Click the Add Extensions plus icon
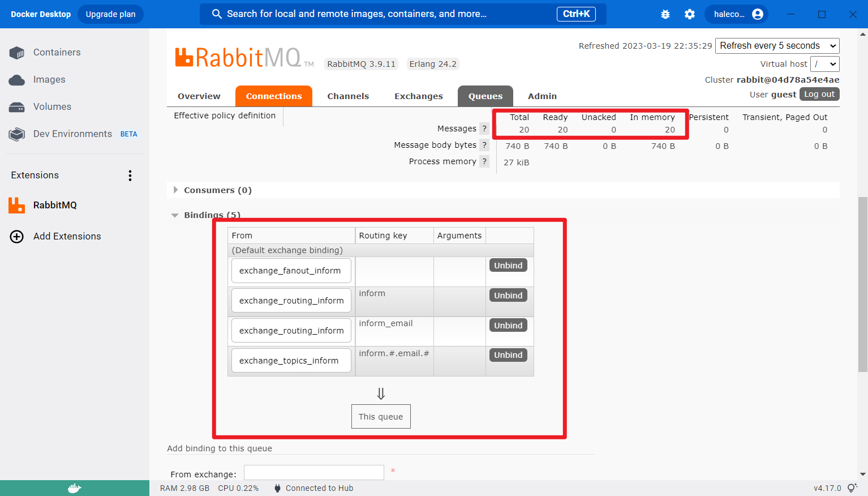This screenshot has width=868, height=496. tap(17, 237)
